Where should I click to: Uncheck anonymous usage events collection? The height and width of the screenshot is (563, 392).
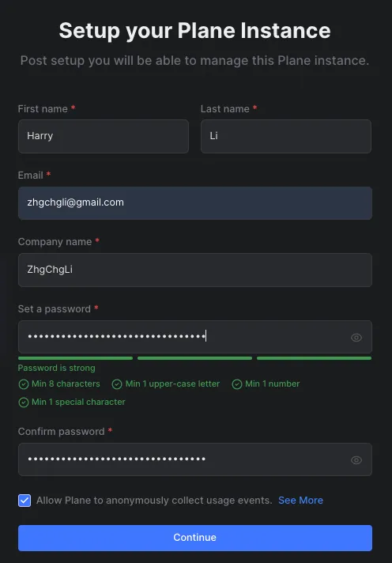point(24,501)
